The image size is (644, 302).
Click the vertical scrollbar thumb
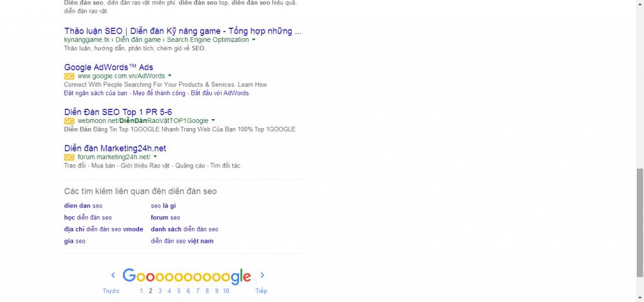point(640,222)
